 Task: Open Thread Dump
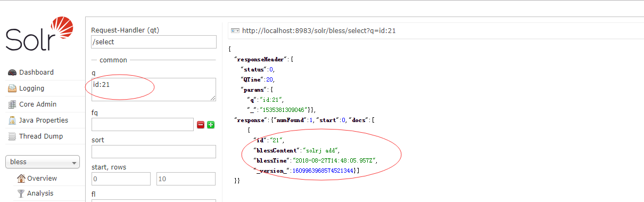41,136
